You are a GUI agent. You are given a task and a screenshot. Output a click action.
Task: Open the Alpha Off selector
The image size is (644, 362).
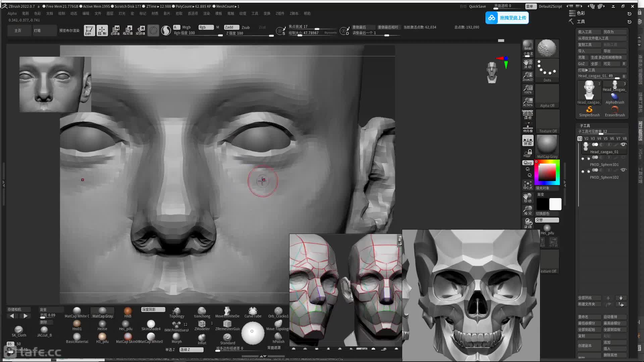(547, 96)
